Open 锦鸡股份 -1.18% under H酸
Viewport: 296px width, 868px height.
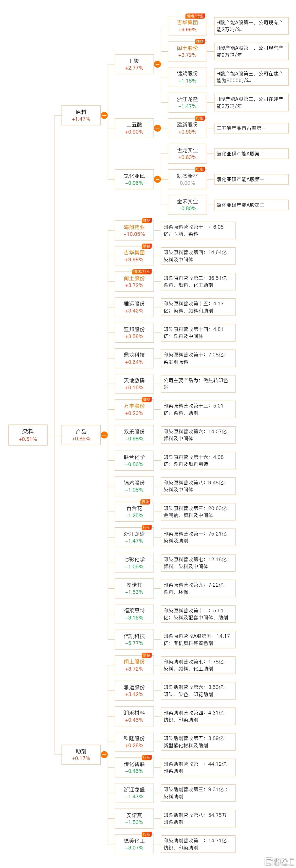point(187,77)
